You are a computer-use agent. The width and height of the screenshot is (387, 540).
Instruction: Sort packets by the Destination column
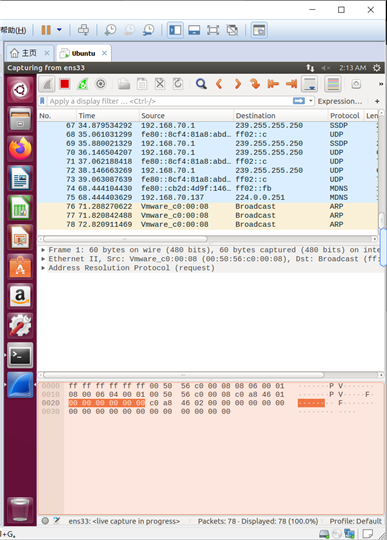pos(281,116)
